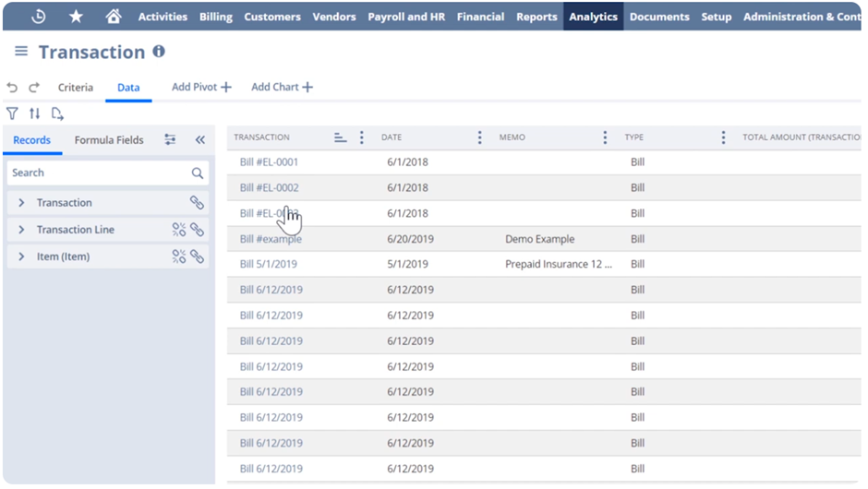The height and width of the screenshot is (489, 868).
Task: Click the join-type icon on Item (Item)
Action: coord(179,256)
